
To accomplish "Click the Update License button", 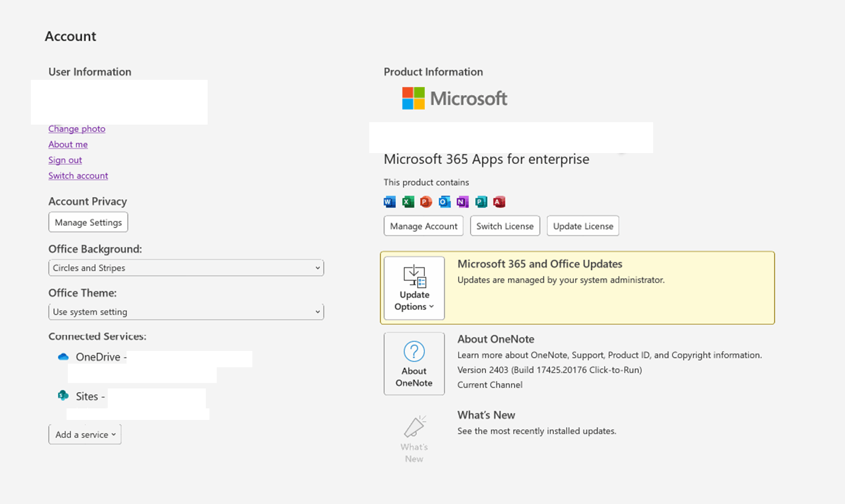I will click(583, 226).
